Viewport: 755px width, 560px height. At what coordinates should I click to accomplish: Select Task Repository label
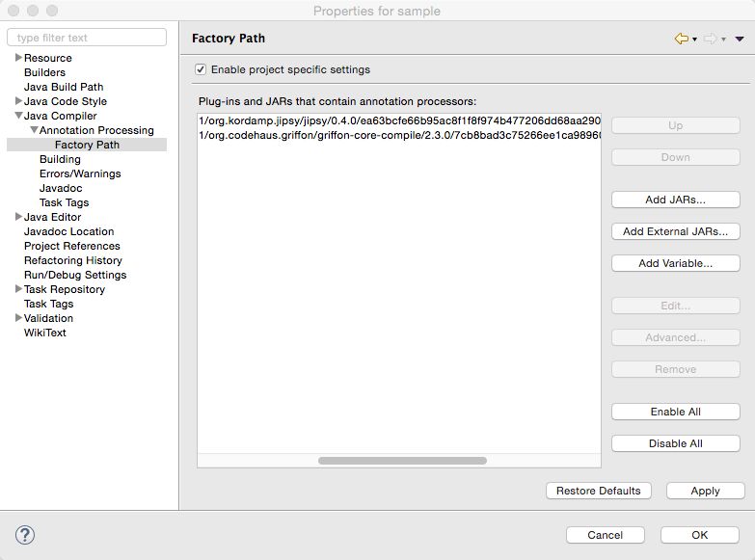pyautogui.click(x=65, y=289)
